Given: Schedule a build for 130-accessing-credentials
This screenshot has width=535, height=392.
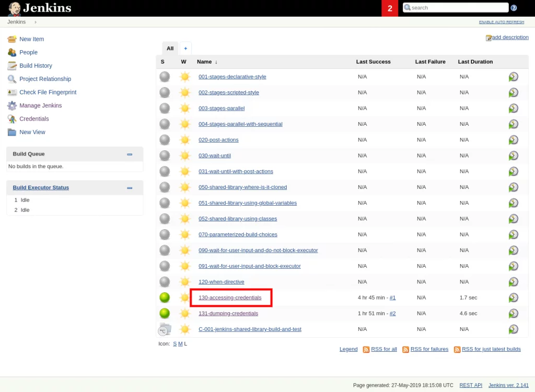Looking at the screenshot, I should coord(513,298).
